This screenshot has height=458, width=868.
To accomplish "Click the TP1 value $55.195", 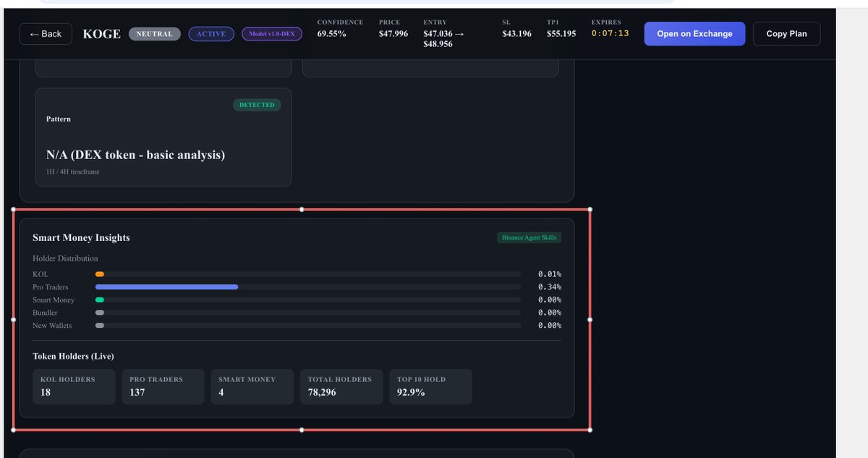I will click(x=561, y=34).
